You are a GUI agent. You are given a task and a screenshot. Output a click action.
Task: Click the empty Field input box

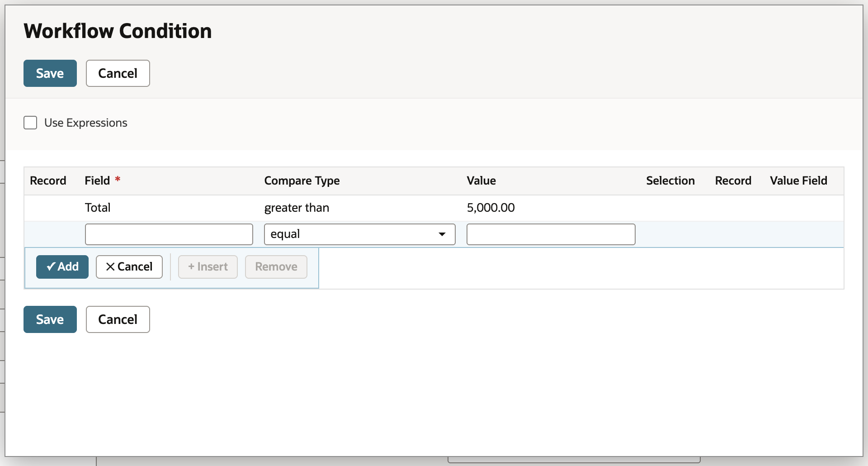pyautogui.click(x=169, y=234)
